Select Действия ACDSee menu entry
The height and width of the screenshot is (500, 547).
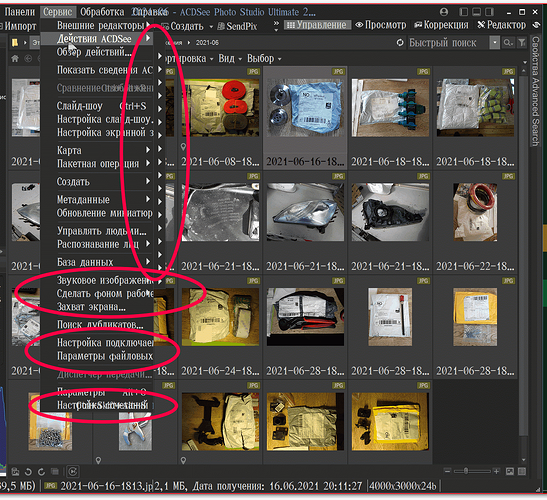coord(97,38)
